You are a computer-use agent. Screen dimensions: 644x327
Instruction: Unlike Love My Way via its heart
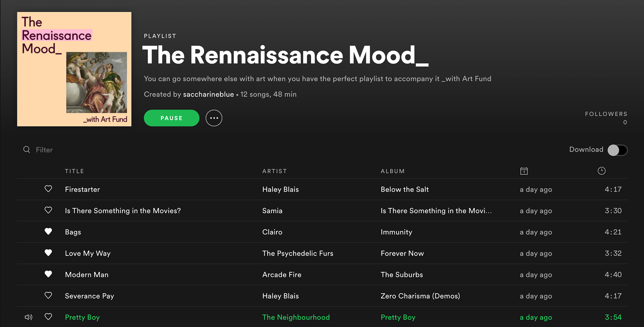point(48,253)
